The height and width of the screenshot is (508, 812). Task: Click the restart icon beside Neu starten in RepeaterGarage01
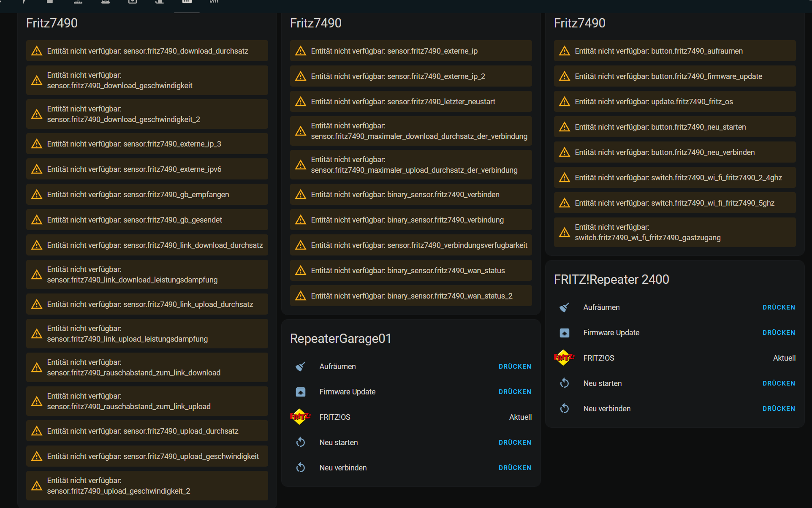[x=300, y=442]
